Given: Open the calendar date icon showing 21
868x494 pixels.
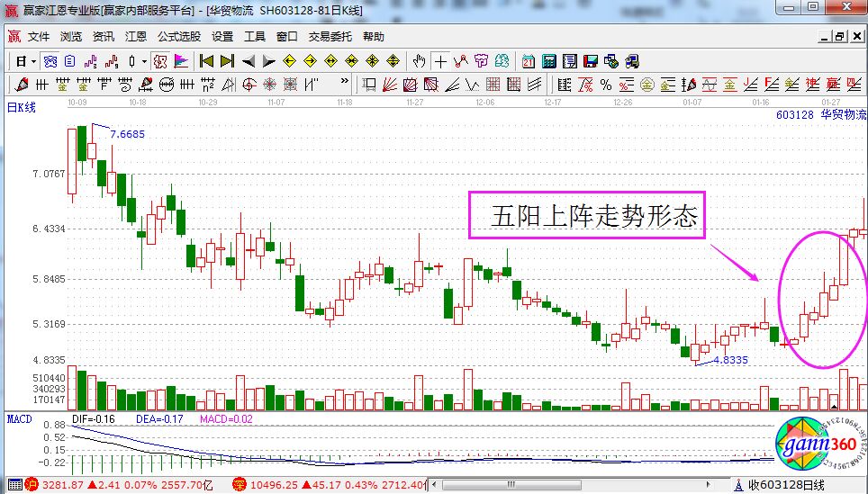Looking at the screenshot, I should click(528, 61).
